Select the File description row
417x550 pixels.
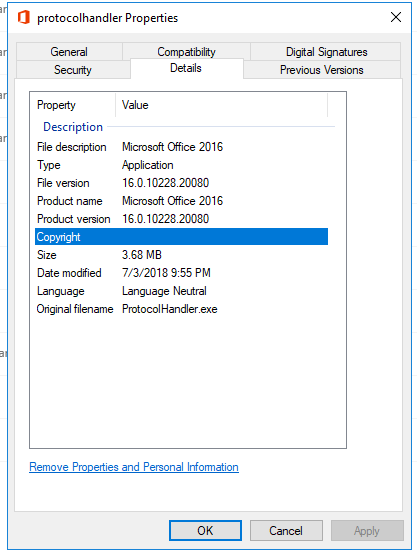tap(181, 147)
